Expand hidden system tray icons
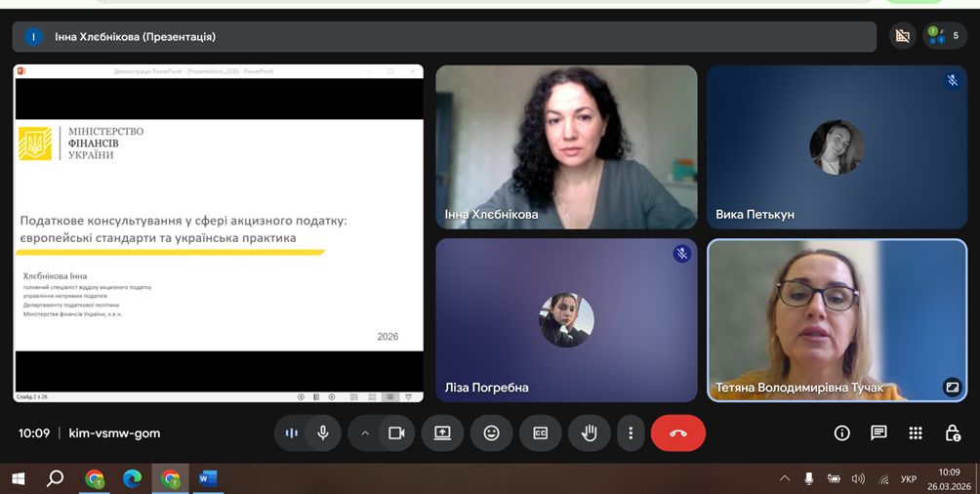This screenshot has height=494, width=980. click(785, 479)
